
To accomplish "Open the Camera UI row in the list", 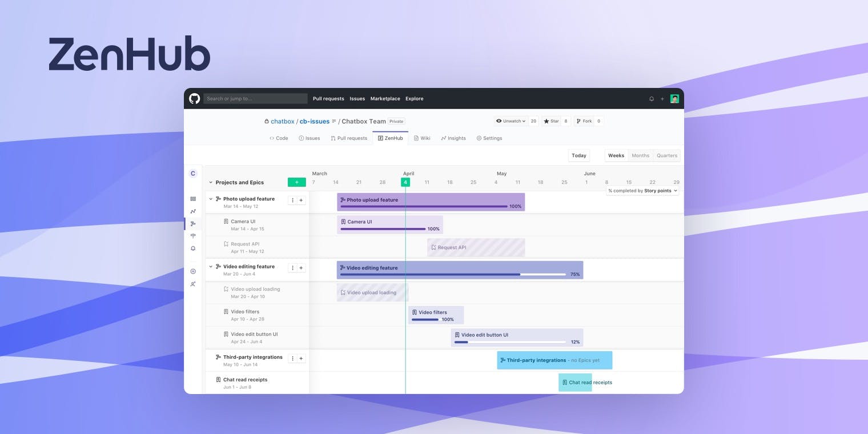I will coord(257,225).
